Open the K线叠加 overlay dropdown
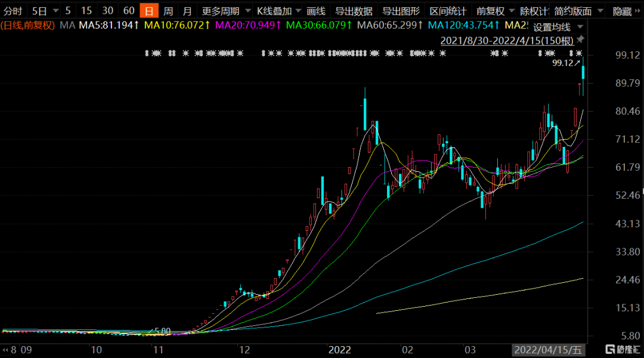 tap(296, 11)
